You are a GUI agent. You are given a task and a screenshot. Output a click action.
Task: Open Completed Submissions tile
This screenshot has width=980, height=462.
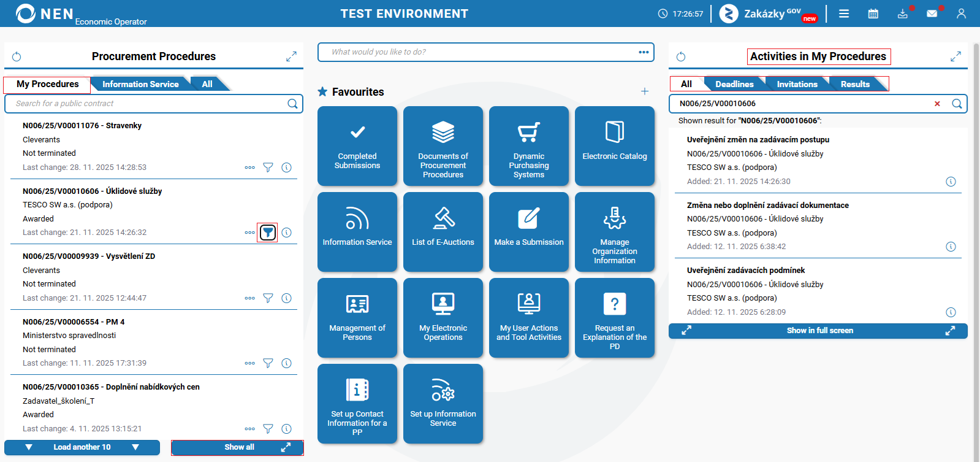click(x=357, y=146)
